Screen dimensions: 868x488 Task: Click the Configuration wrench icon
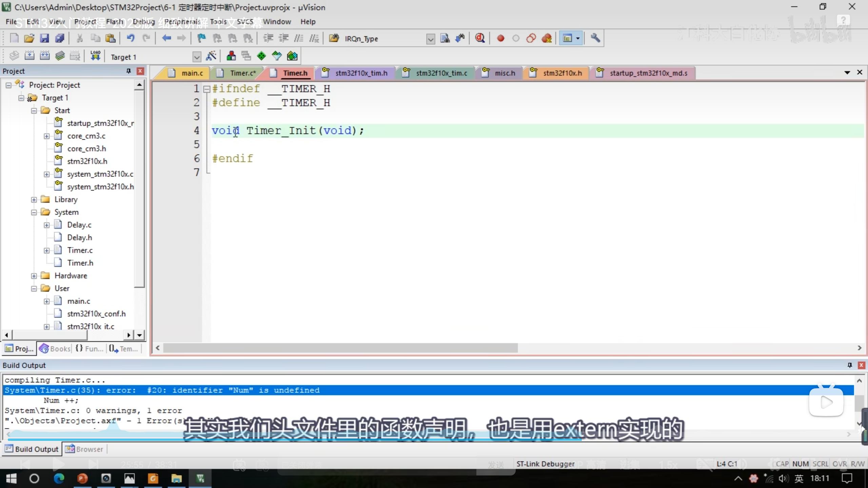pos(595,38)
